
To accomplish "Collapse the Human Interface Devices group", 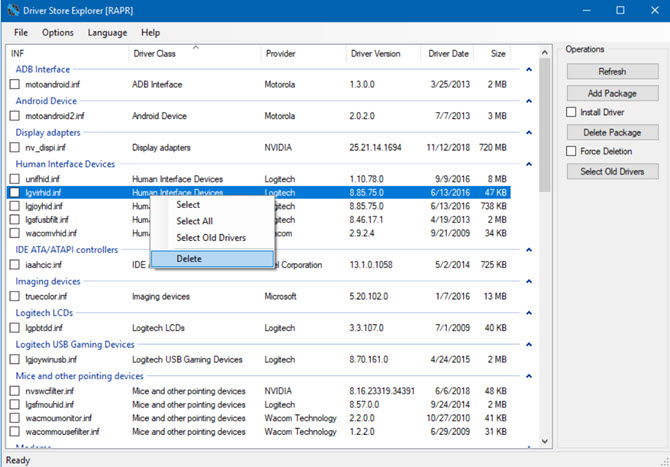I will coord(529,164).
